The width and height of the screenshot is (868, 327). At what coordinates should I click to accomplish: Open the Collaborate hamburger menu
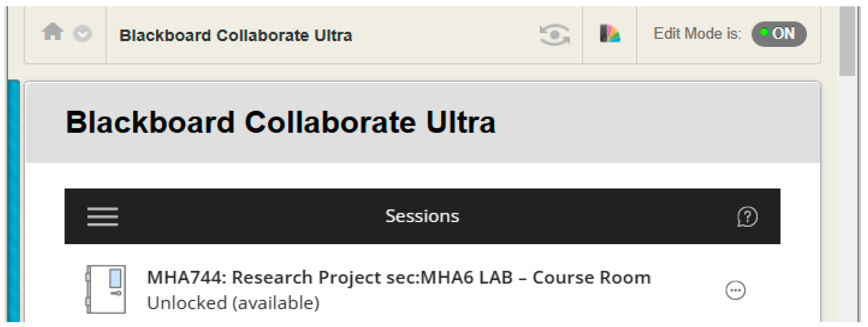[x=103, y=216]
